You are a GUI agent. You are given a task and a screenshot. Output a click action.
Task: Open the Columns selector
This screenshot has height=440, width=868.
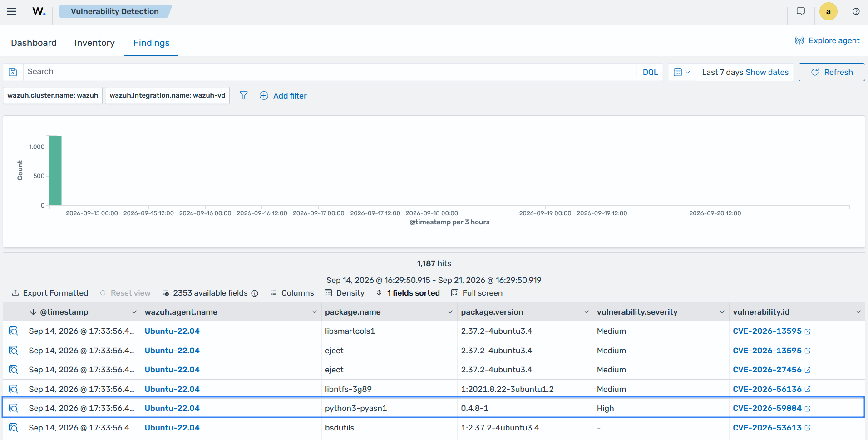pos(292,293)
